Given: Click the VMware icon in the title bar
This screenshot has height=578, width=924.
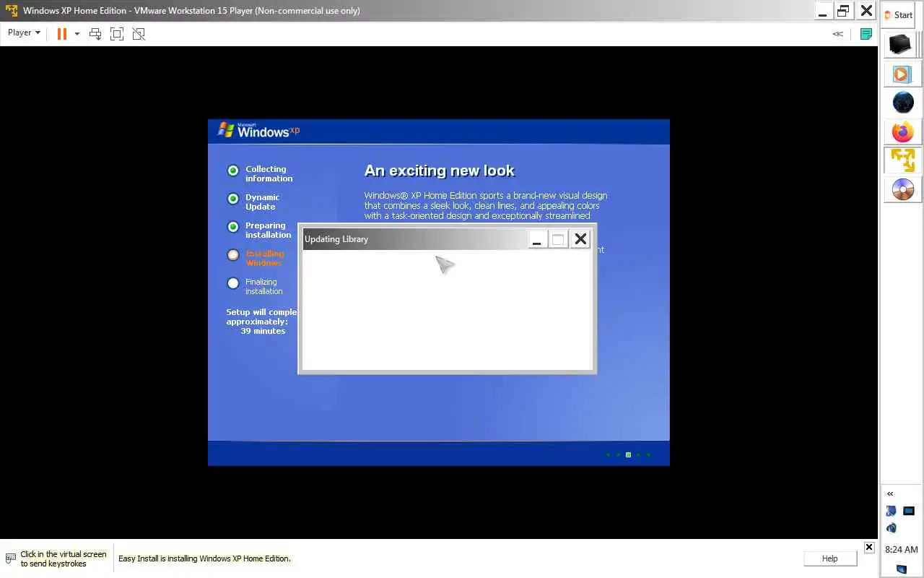Looking at the screenshot, I should pos(12,11).
